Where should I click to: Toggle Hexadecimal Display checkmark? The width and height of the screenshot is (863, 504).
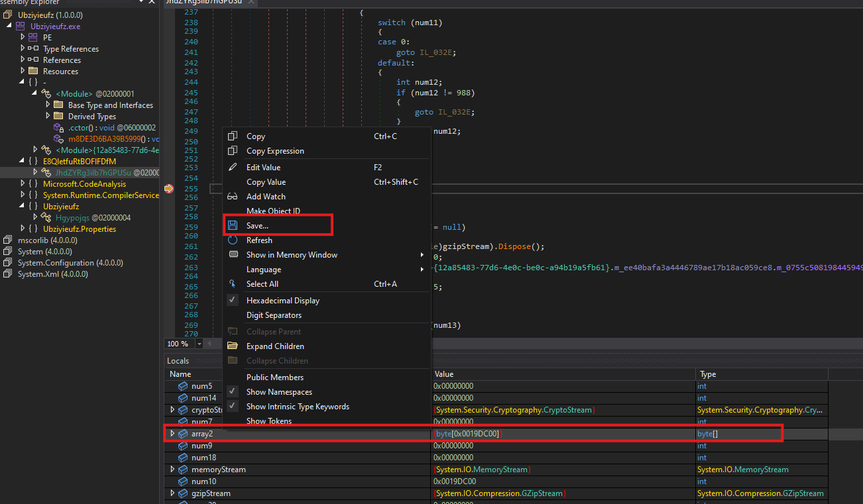click(x=233, y=301)
